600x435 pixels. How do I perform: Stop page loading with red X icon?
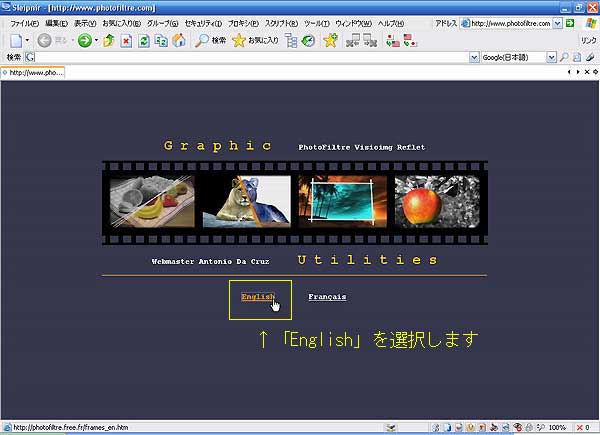(126, 40)
